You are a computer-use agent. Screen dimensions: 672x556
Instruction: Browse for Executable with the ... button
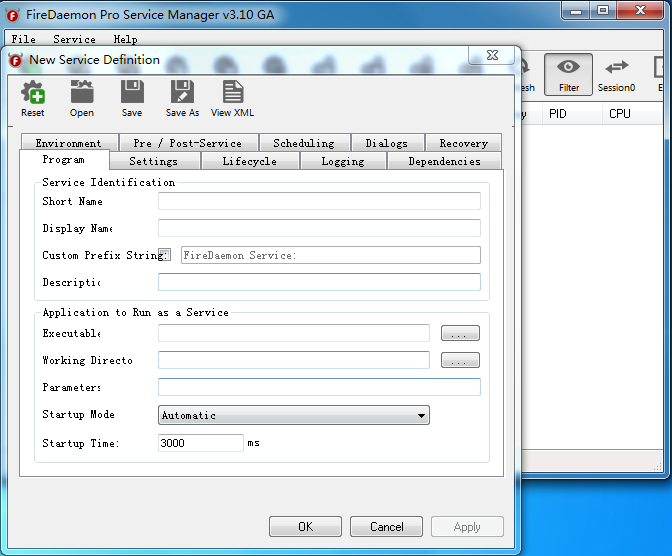coord(460,333)
